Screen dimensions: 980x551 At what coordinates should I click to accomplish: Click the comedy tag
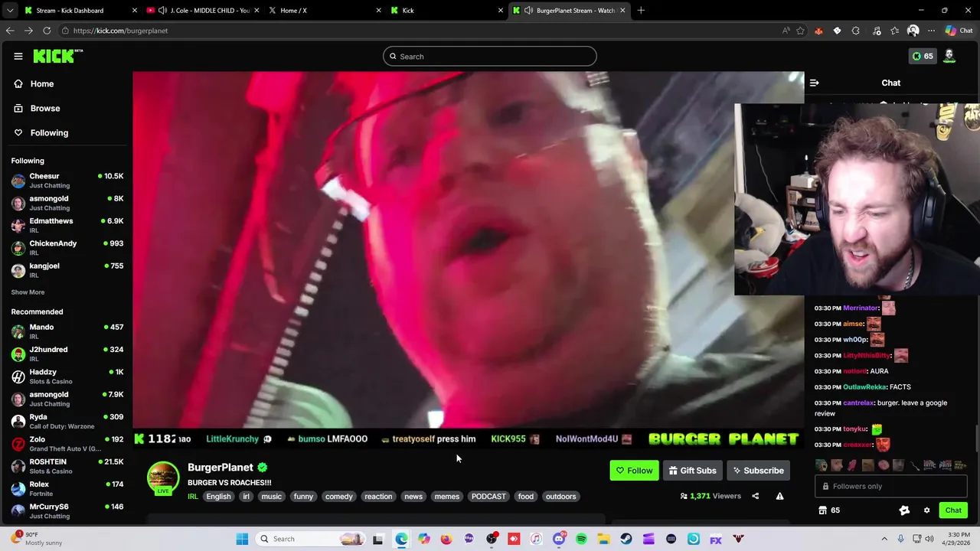(338, 497)
